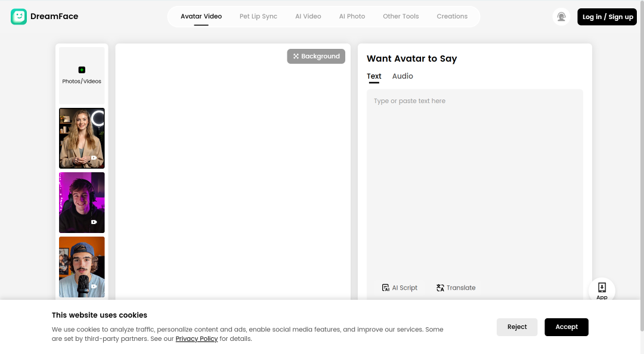Reject the website cookies

pos(517,327)
